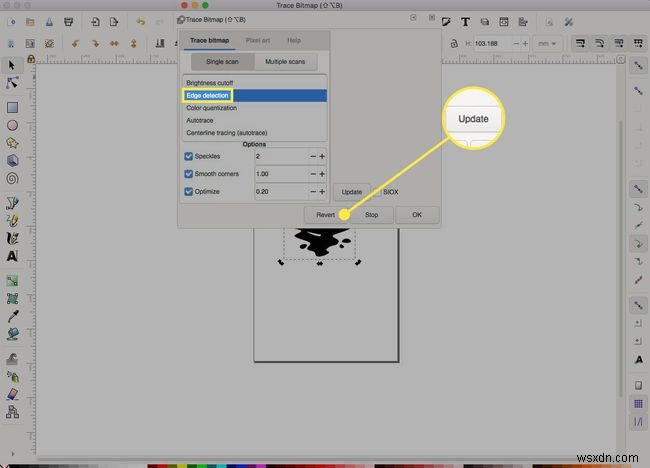Decrease the Optimize value
This screenshot has height=468, width=650.
click(x=313, y=192)
